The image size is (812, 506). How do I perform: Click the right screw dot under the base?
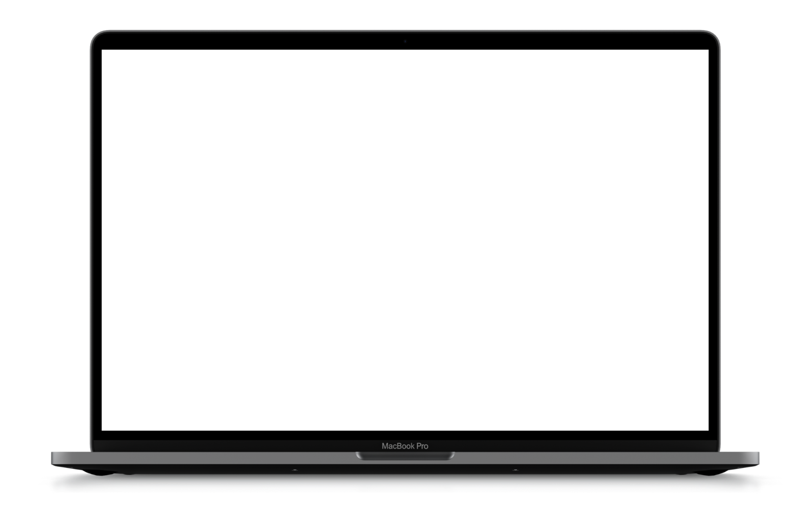[515, 470]
